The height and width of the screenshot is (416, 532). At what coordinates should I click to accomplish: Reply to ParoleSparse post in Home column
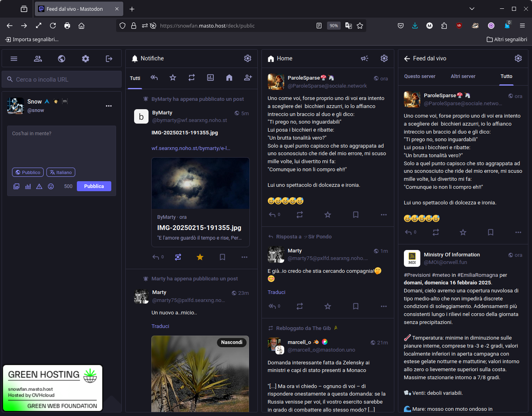(x=272, y=215)
